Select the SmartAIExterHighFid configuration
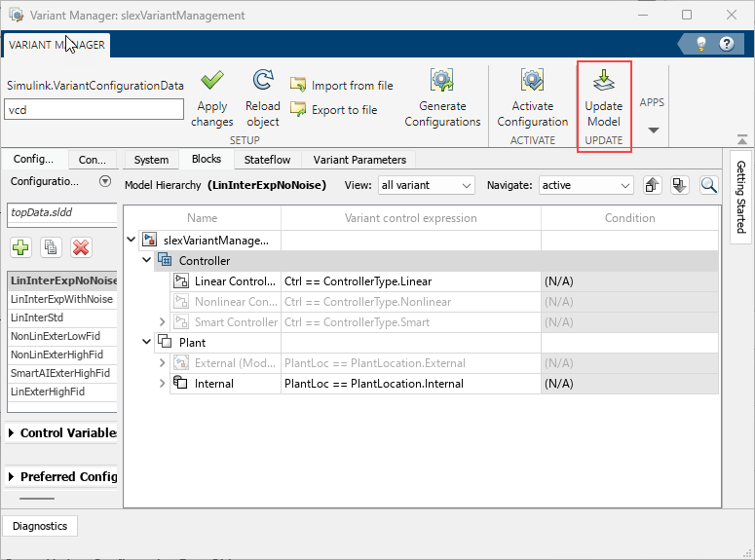The height and width of the screenshot is (560, 755). (x=62, y=373)
